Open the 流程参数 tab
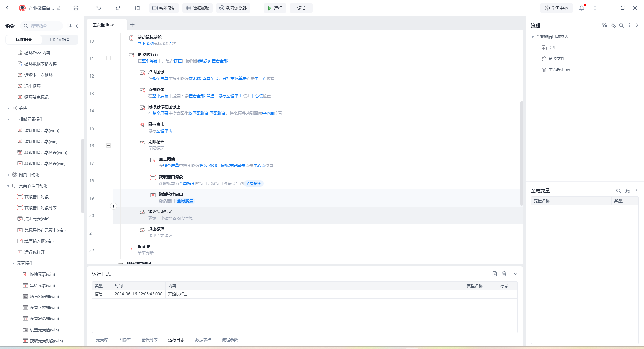 click(x=230, y=340)
